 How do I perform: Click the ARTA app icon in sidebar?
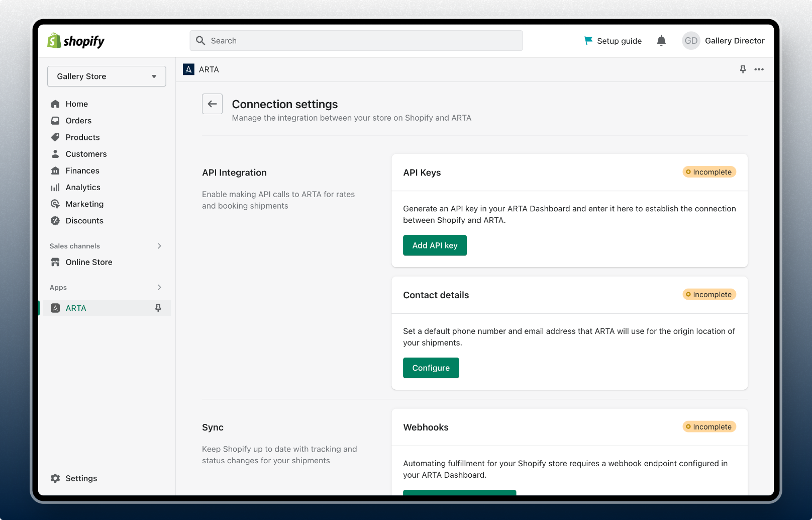[x=55, y=308]
